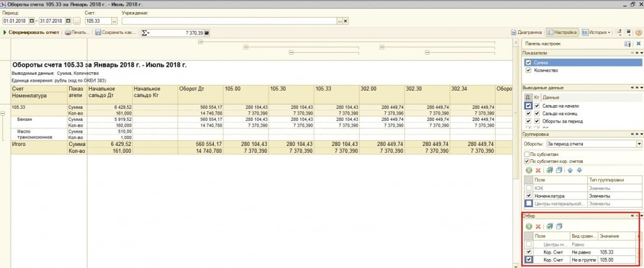Select the Масло трансмисионное row
This screenshot has width=644, height=268.
pyautogui.click(x=35, y=135)
